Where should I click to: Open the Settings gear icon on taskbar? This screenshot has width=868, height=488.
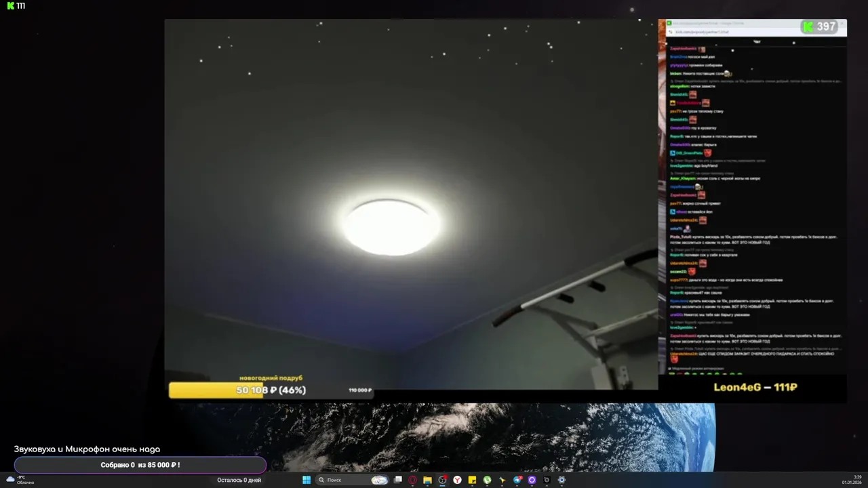(561, 480)
